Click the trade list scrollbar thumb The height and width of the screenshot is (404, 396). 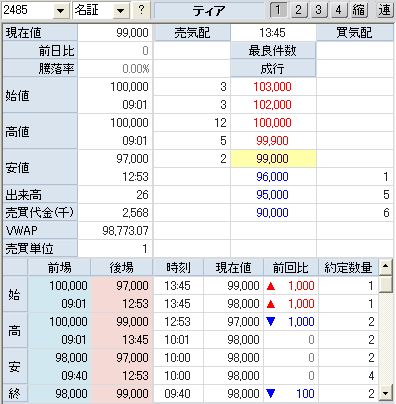point(386,284)
